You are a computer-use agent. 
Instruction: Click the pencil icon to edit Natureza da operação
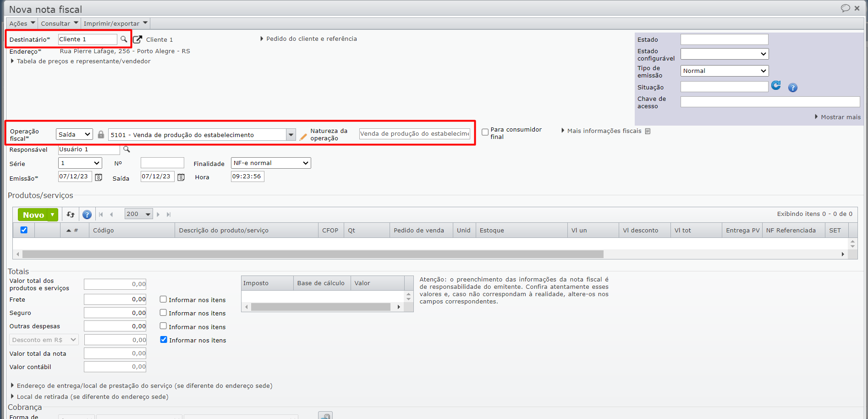303,137
